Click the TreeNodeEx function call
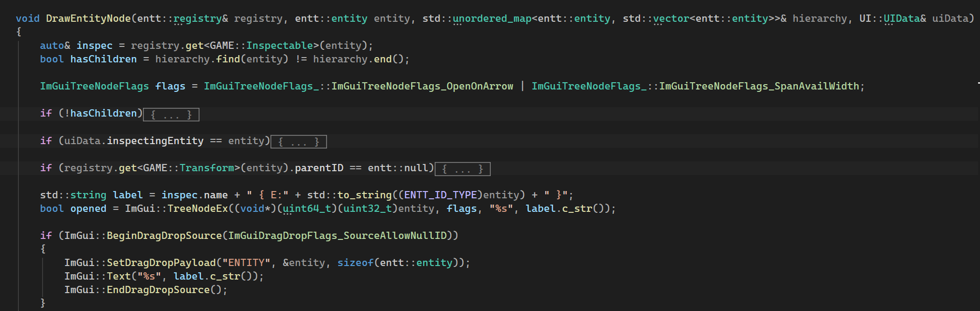 click(x=198, y=208)
